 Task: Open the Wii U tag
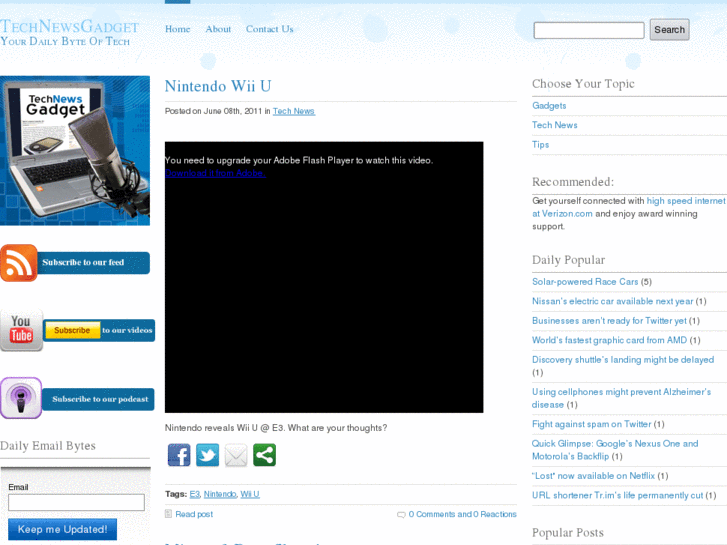(x=250, y=494)
